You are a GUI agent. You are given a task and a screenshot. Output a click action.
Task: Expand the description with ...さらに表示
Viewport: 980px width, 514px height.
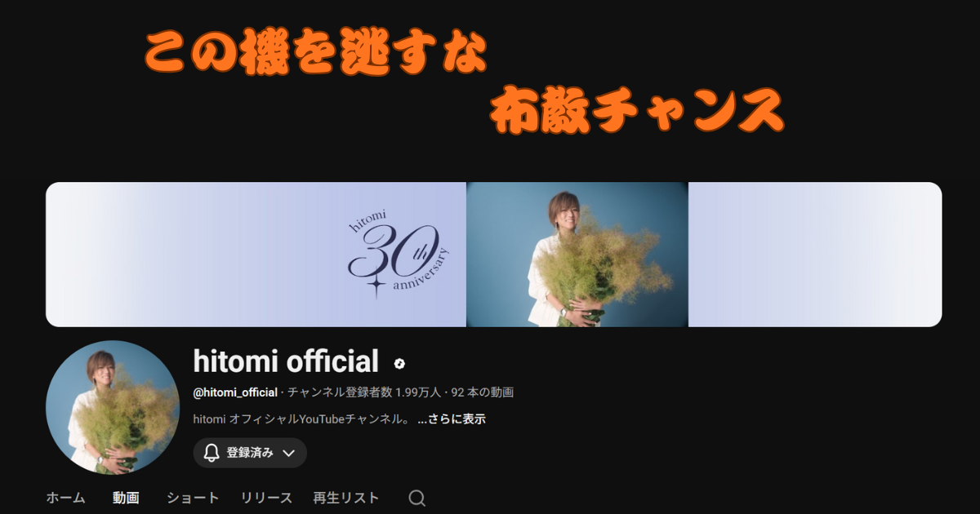click(452, 419)
